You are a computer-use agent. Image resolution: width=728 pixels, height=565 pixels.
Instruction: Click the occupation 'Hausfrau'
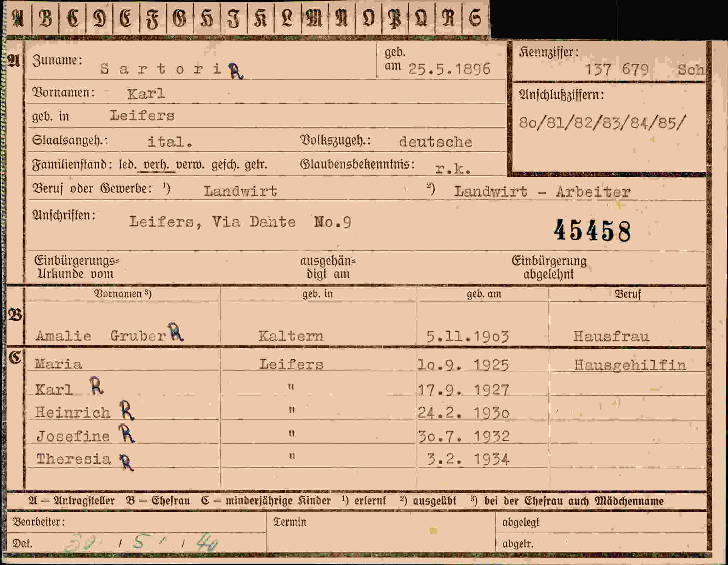click(x=611, y=336)
